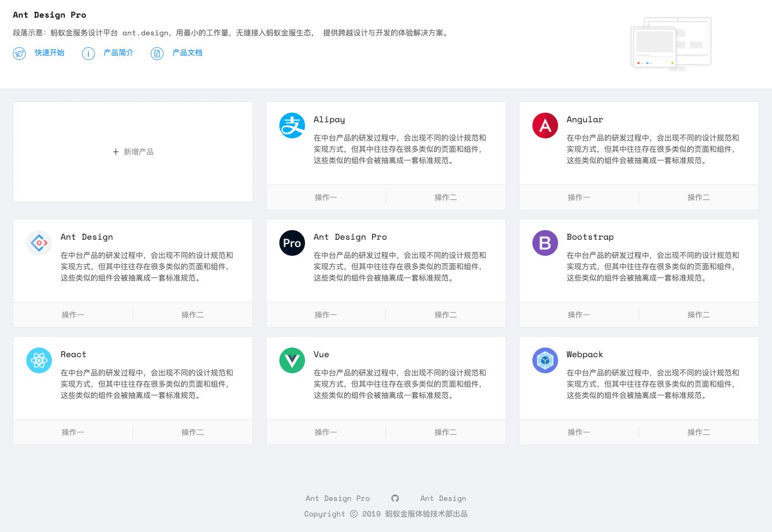The height and width of the screenshot is (532, 772).
Task: Click the 新增产品 add card
Action: [x=133, y=152]
